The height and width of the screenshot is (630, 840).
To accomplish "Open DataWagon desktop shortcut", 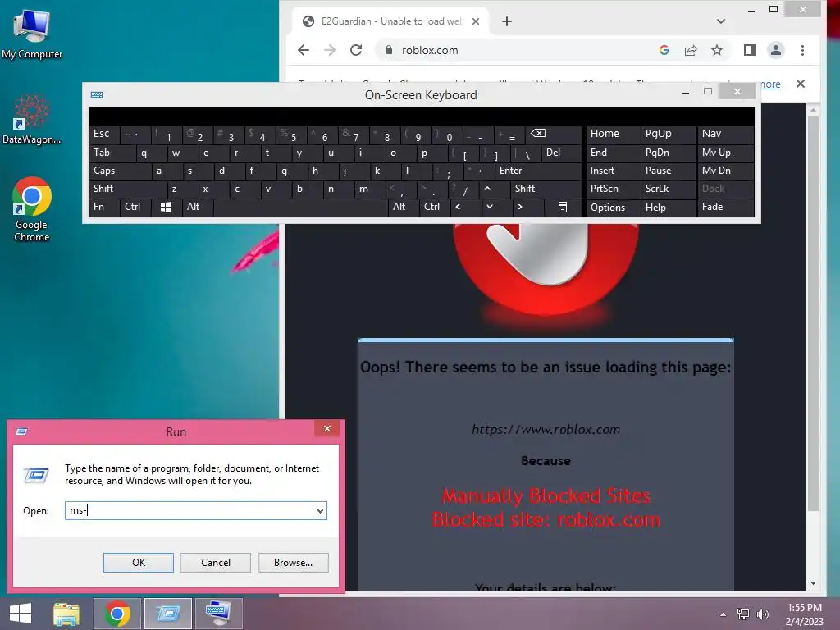I will (32, 119).
